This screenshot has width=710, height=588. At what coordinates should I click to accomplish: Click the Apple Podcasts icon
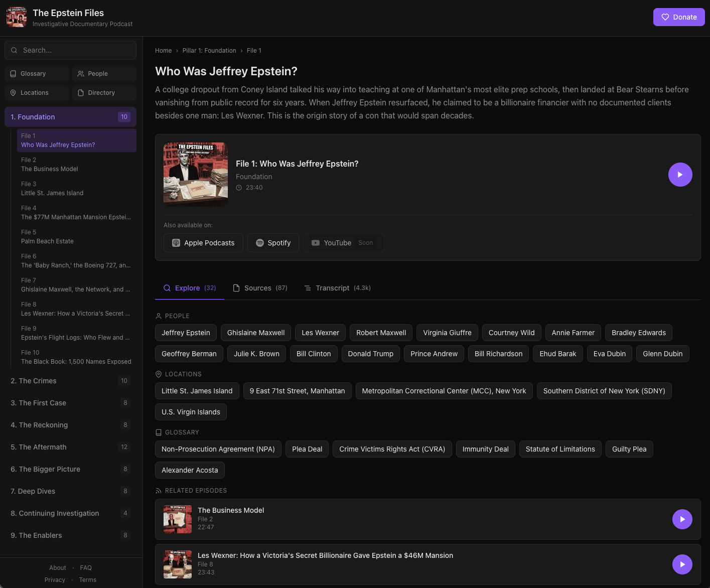[176, 243]
